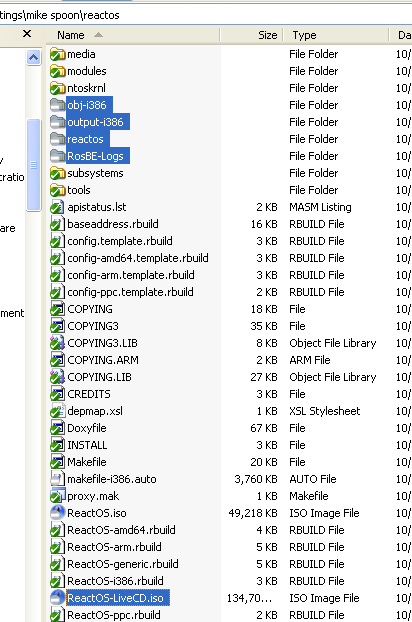Click the Doxyfile file icon

click(57, 428)
